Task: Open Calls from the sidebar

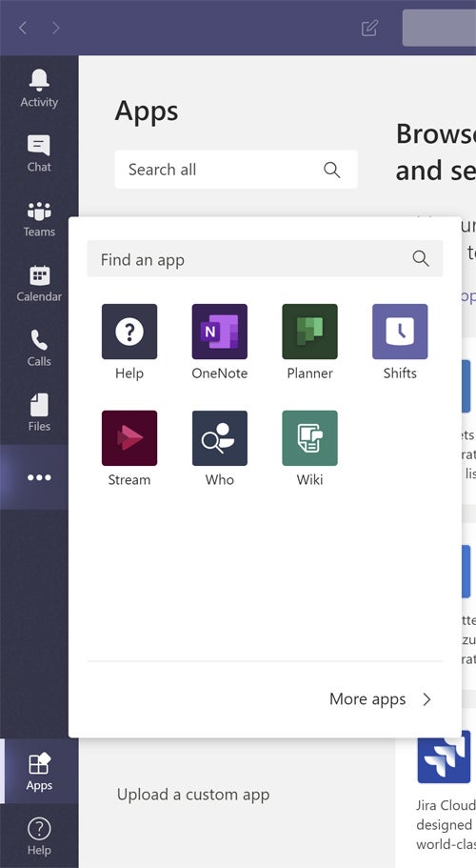Action: pos(39,347)
